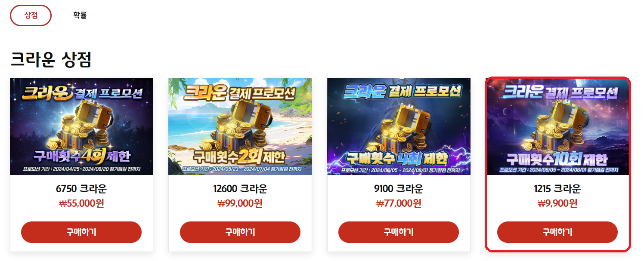Image resolution: width=644 pixels, height=261 pixels.
Task: Click the 9100 크라운 product name
Action: tap(399, 189)
